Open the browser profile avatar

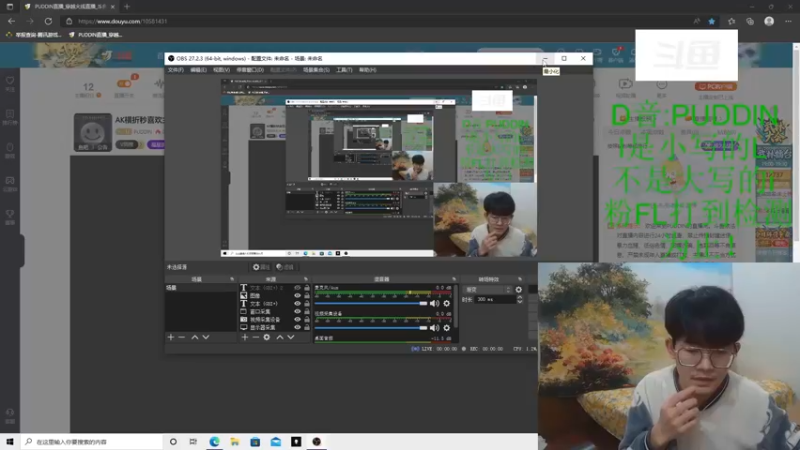769,21
